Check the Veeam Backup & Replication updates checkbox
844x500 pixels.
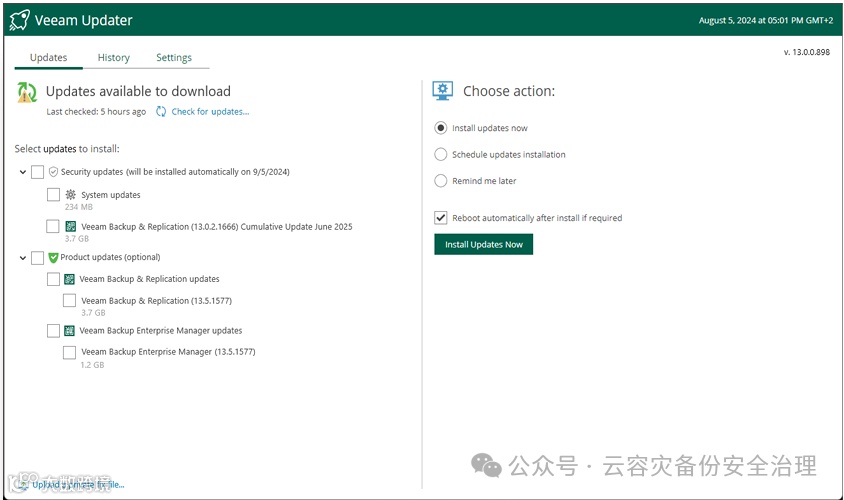[53, 279]
